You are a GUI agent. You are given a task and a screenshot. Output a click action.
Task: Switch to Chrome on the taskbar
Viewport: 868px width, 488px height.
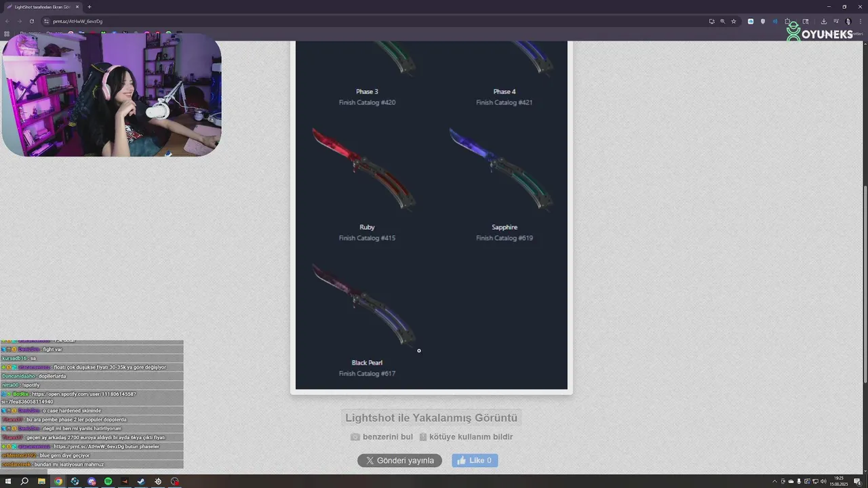coord(58,481)
